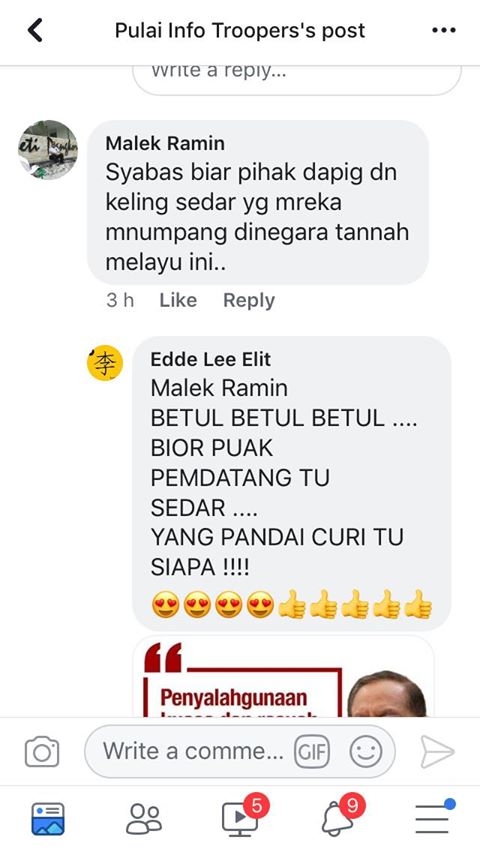Open Malek Ramin's profile name link

[165, 143]
